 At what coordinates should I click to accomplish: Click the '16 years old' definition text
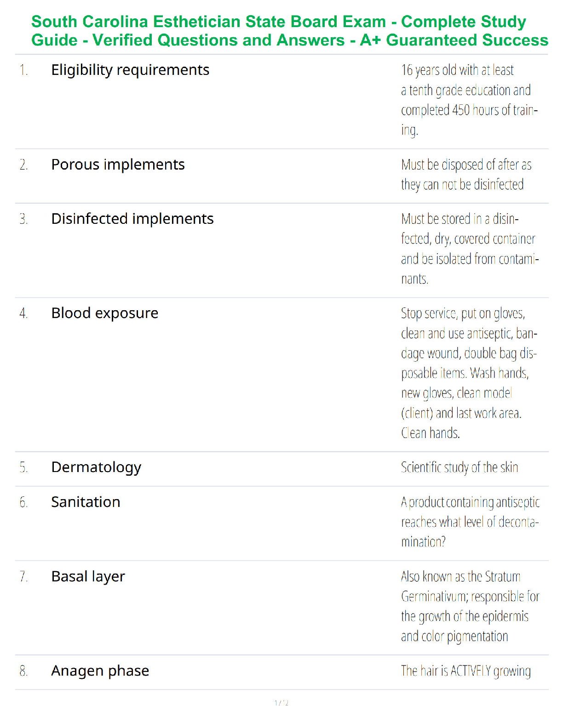pyautogui.click(x=469, y=100)
